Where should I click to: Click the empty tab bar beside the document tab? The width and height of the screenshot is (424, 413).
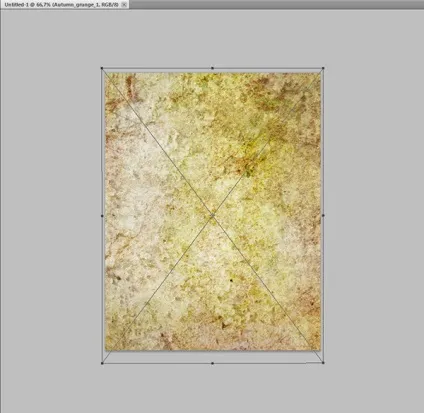(277, 4)
